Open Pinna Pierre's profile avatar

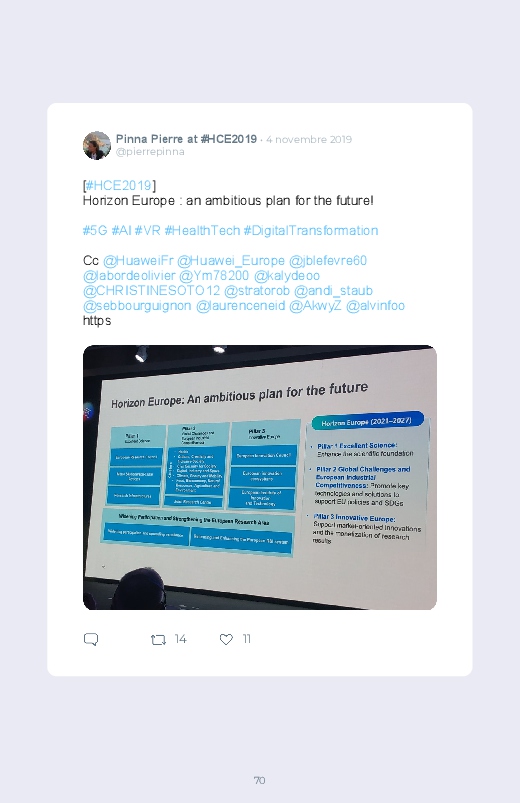97,145
